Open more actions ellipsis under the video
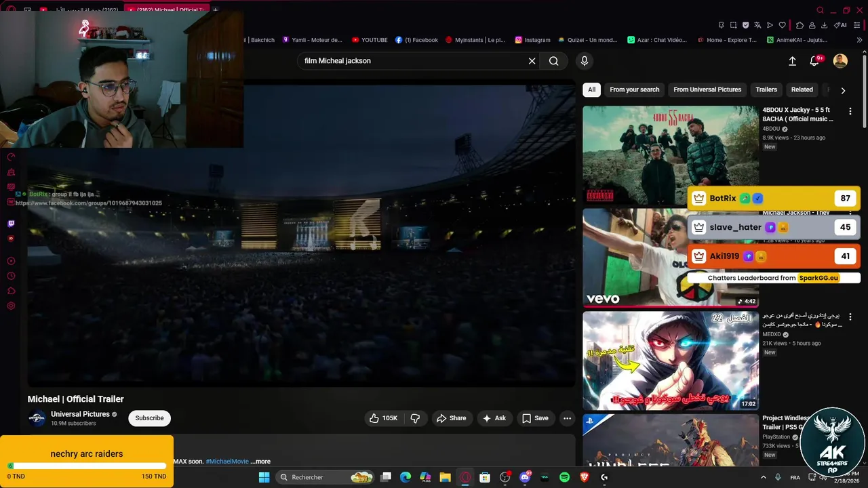Viewport: 868px width, 488px height. coord(567,418)
